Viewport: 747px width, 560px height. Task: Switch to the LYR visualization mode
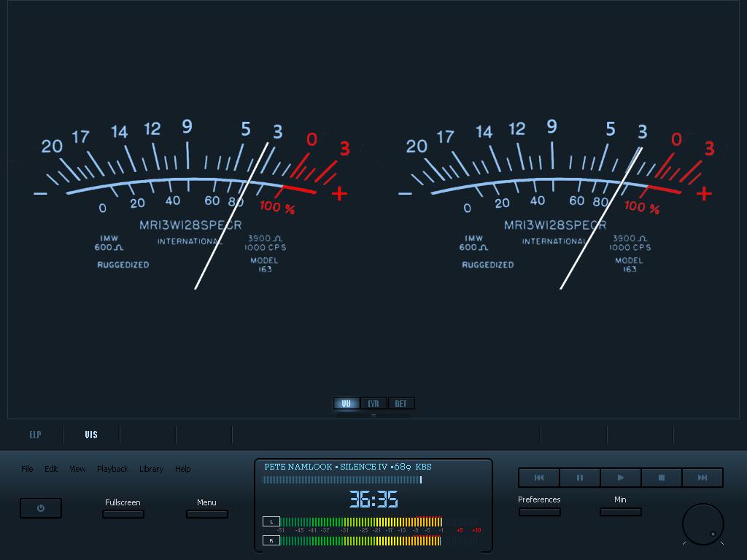pos(373,403)
